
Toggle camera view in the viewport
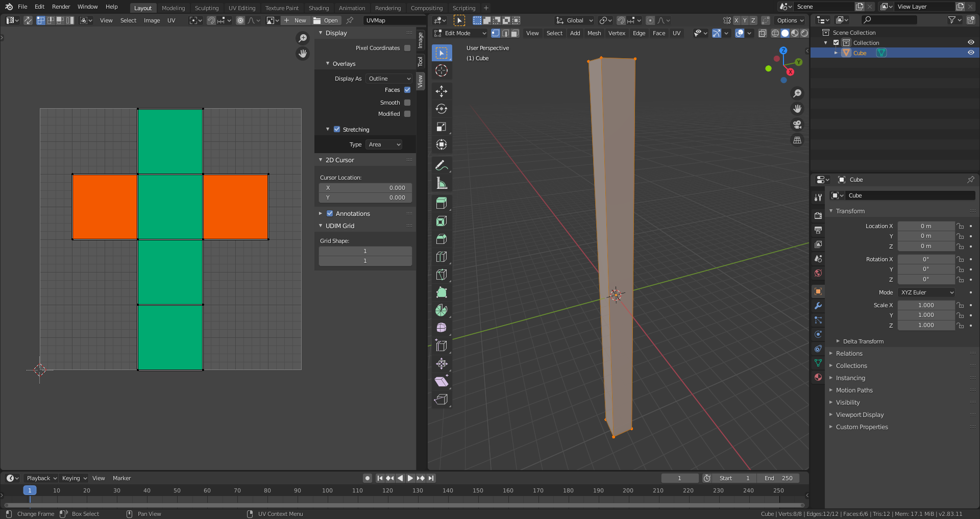coord(797,125)
